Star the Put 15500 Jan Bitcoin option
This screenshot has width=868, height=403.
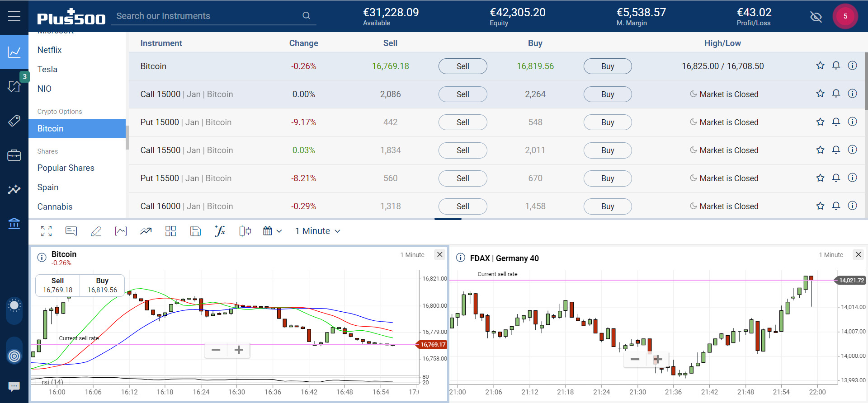(x=820, y=178)
